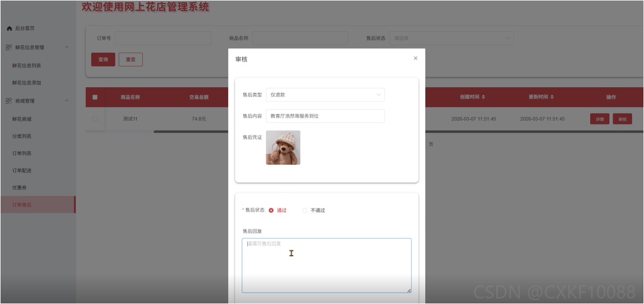Click the 重置 button
644x304 pixels.
coord(131,59)
